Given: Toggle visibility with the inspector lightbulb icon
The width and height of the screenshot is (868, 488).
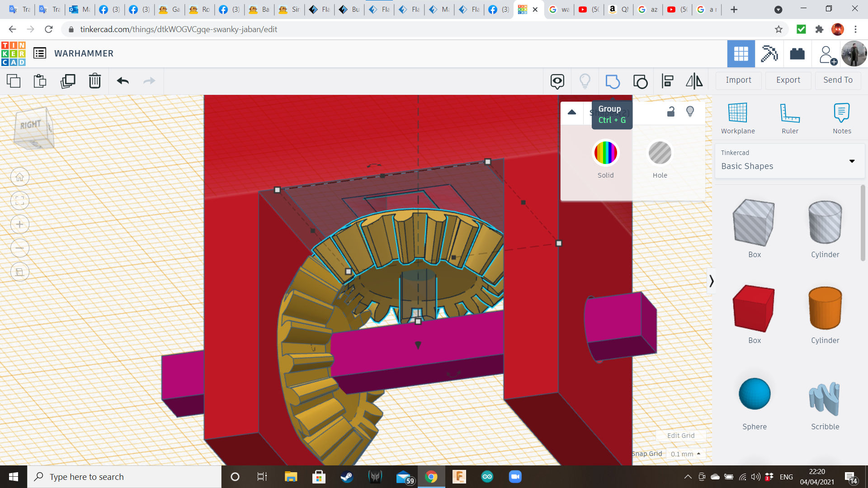Looking at the screenshot, I should 690,112.
